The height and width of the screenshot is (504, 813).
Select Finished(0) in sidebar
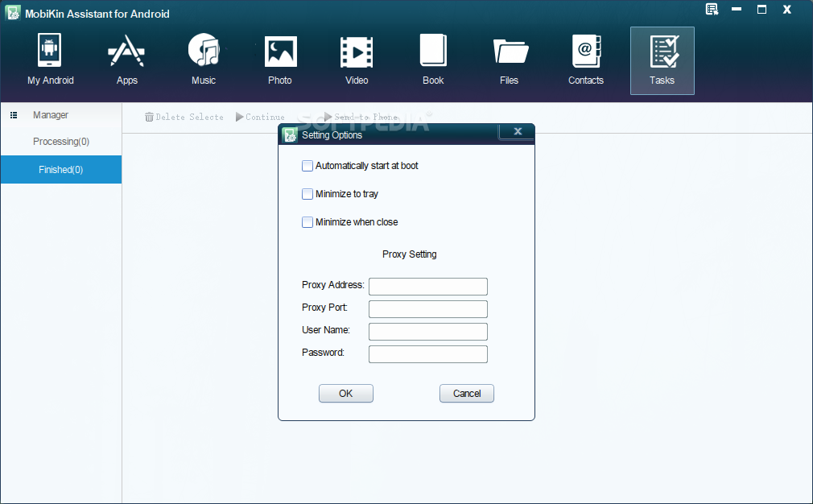[x=61, y=170]
